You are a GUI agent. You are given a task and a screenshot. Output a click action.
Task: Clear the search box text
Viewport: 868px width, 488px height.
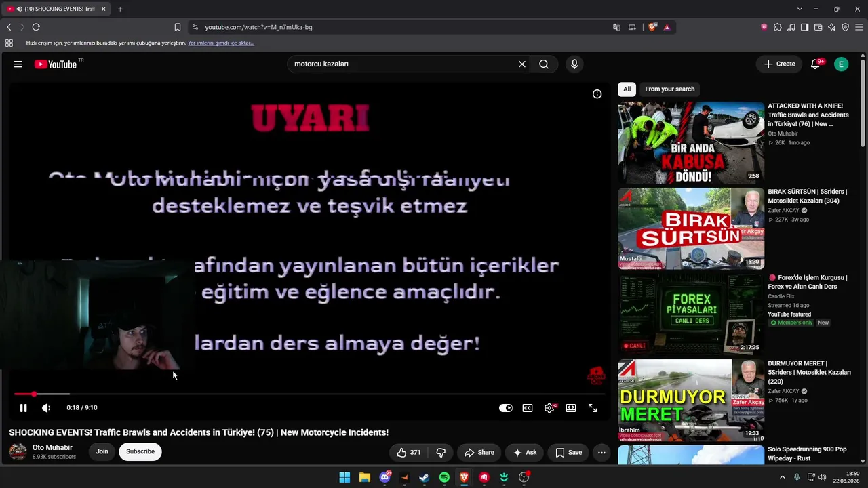522,64
